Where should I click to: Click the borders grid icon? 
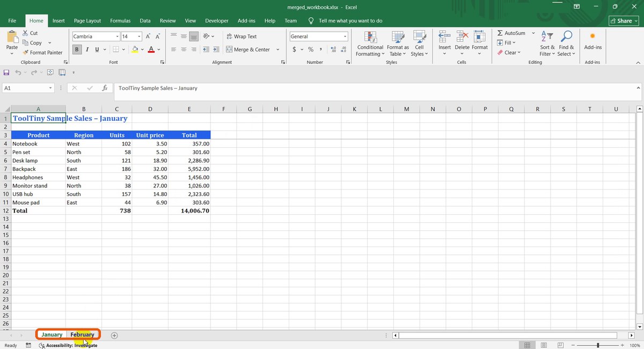115,49
